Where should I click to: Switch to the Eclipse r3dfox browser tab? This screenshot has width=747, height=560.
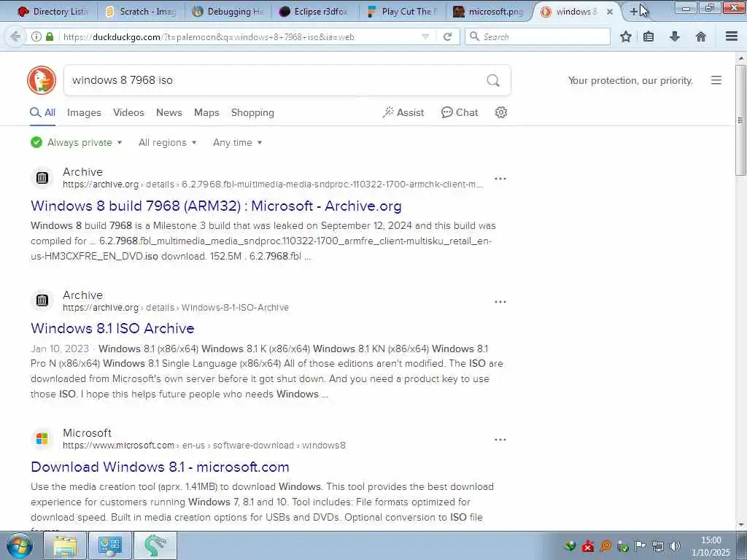[315, 12]
